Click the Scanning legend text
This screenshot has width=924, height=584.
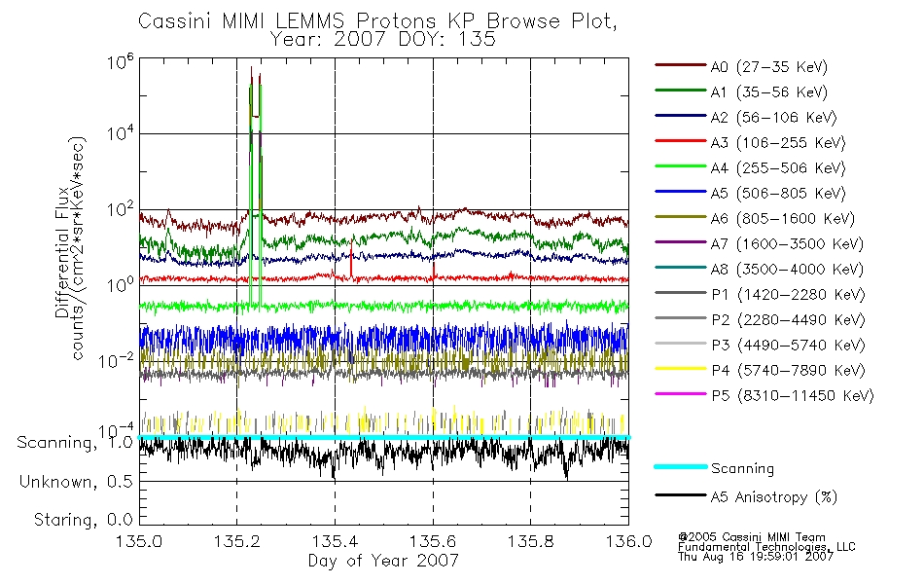[x=742, y=469]
